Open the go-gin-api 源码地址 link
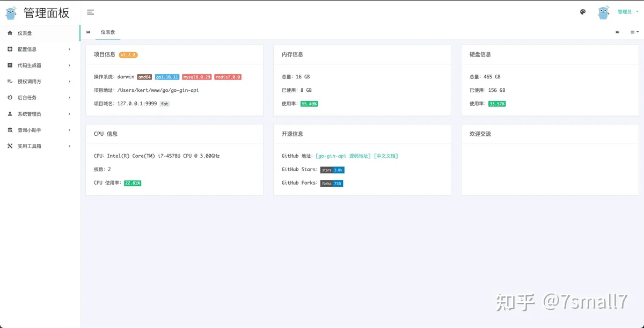The width and height of the screenshot is (644, 328). pos(343,156)
